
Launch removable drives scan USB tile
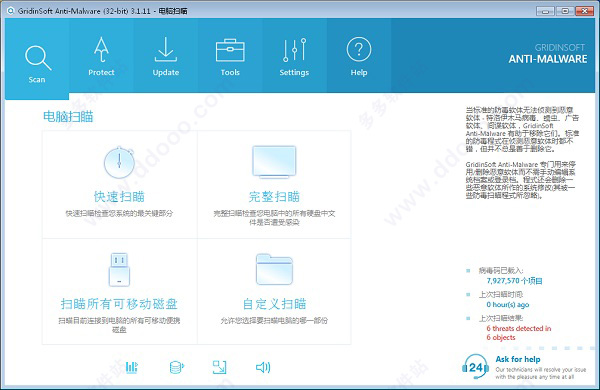click(119, 292)
